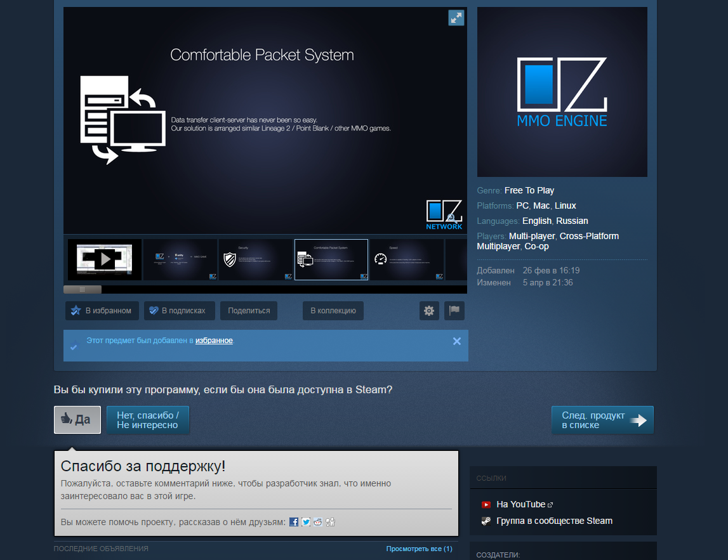Click the 'Free To Play' genre

click(529, 191)
